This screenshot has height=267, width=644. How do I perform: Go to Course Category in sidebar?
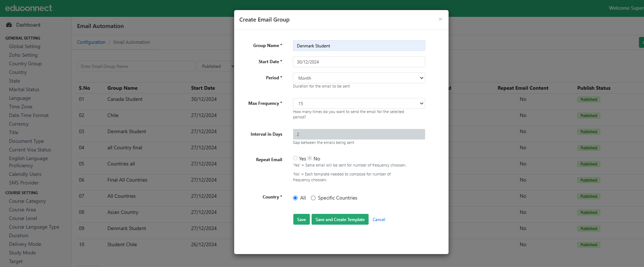pyautogui.click(x=27, y=201)
